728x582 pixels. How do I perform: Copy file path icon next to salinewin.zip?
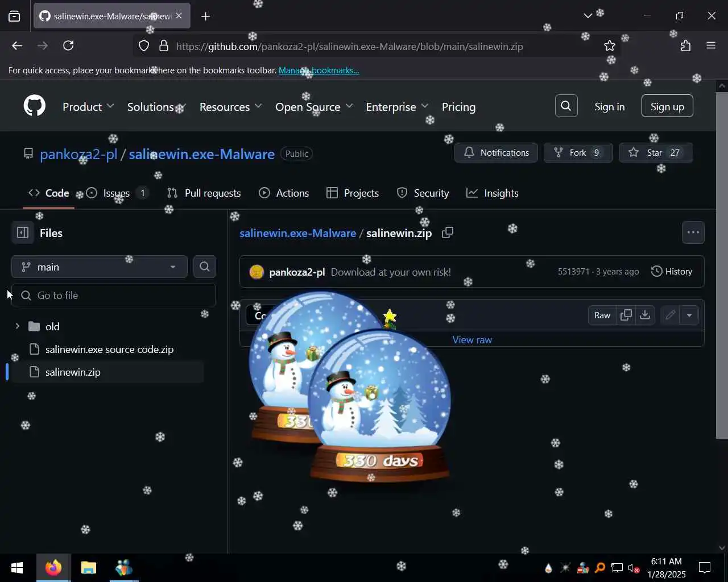[x=448, y=232]
